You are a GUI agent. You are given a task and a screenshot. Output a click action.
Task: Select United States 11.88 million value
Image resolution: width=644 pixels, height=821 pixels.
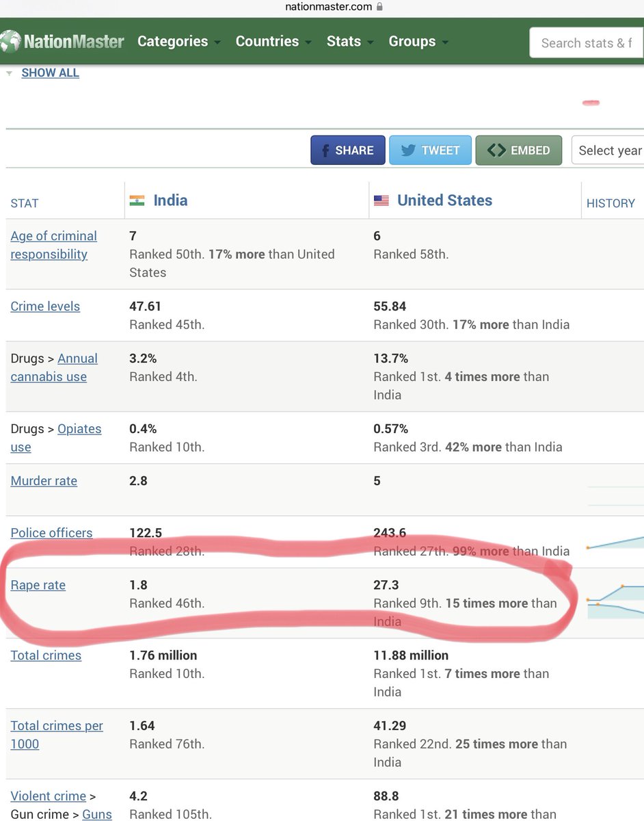point(411,655)
